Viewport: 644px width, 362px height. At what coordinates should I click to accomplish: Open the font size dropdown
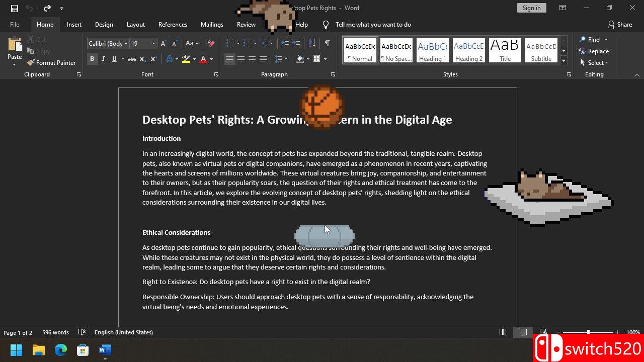click(153, 44)
